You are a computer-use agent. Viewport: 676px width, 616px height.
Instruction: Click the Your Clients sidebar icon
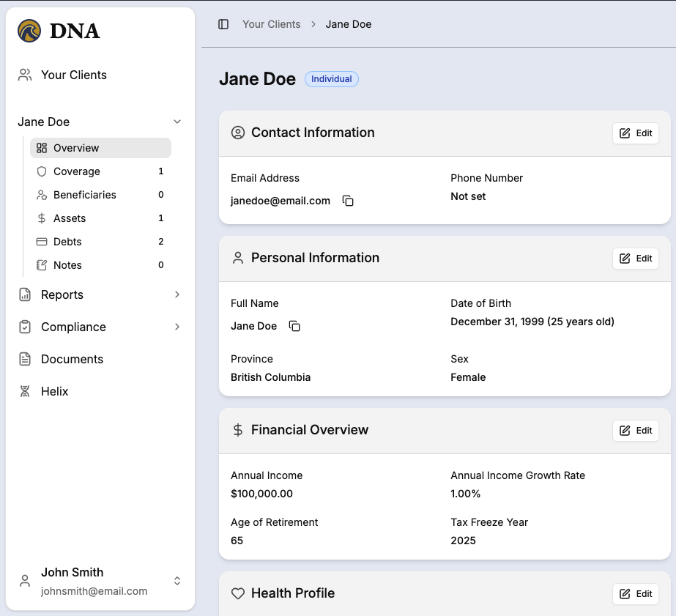(25, 75)
